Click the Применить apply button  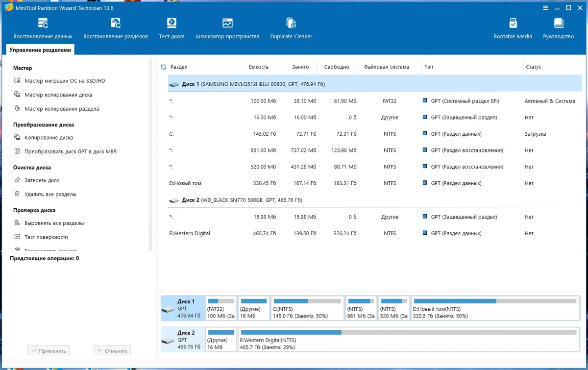pos(48,350)
